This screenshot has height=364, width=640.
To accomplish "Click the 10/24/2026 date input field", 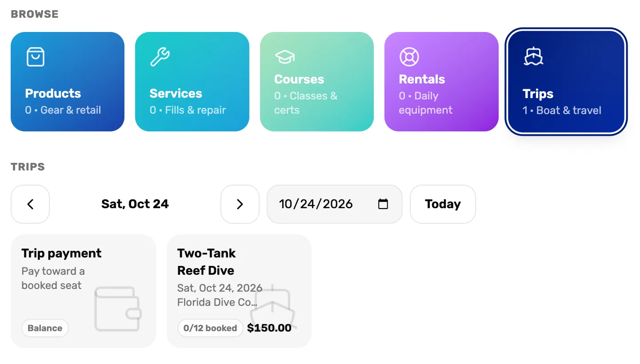I will coord(334,204).
